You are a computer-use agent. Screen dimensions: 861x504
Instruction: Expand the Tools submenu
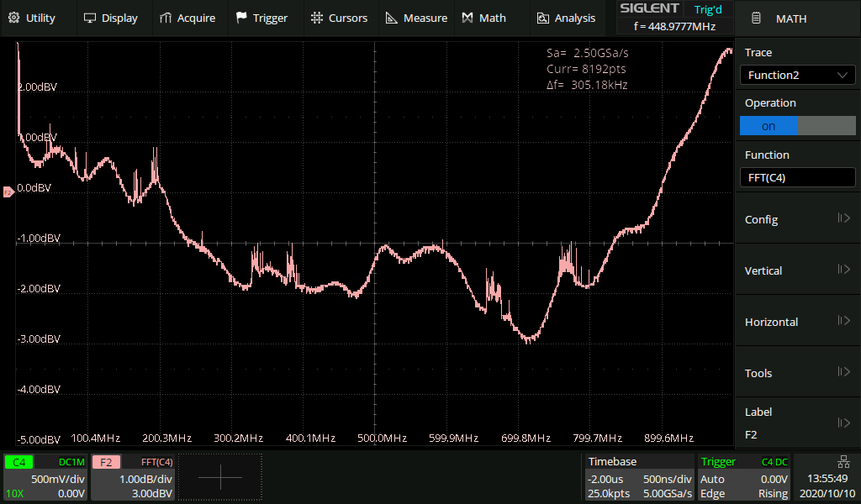[x=797, y=372]
